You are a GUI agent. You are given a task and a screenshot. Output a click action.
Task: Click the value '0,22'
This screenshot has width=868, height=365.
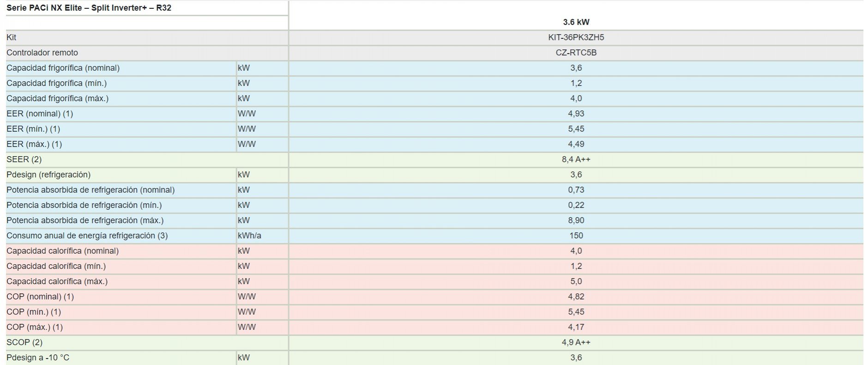[576, 205]
